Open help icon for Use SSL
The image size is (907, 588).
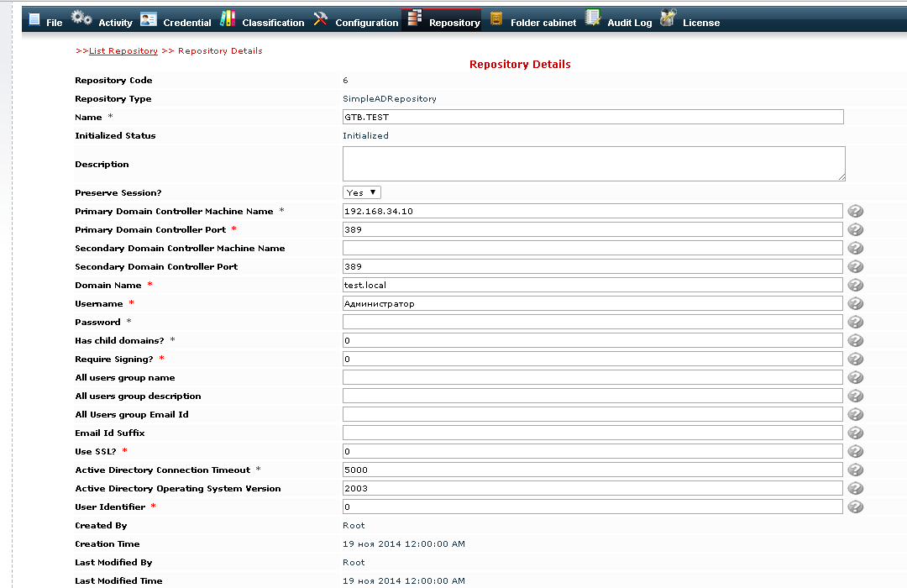point(856,451)
